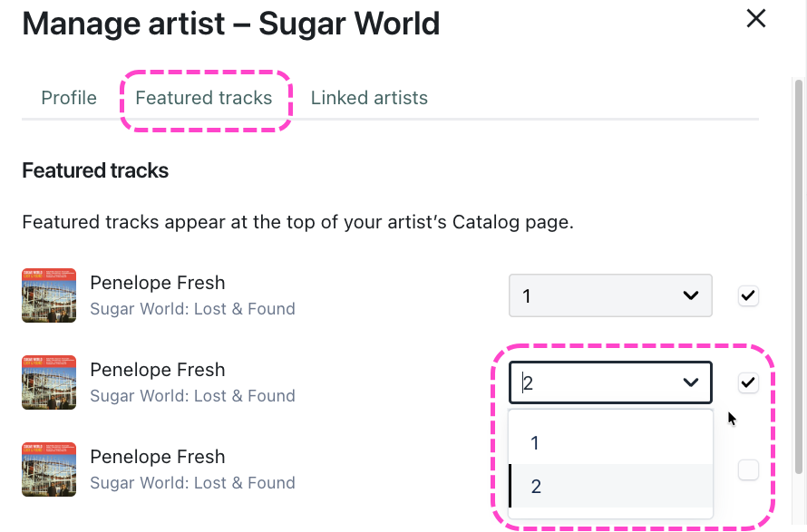Go to the Linked artists tab
The width and height of the screenshot is (807, 532).
click(x=369, y=98)
